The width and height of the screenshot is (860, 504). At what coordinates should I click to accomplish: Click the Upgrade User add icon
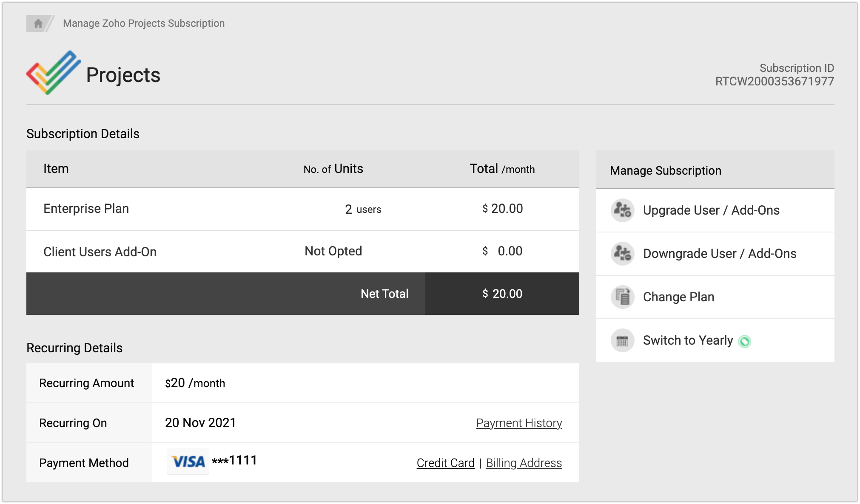point(623,210)
